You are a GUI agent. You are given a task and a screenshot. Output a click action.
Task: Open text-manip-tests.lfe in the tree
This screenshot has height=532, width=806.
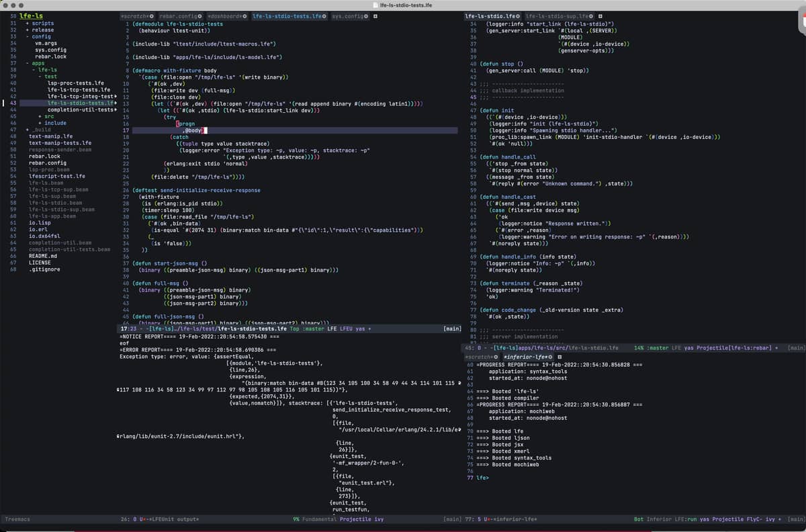(x=60, y=143)
